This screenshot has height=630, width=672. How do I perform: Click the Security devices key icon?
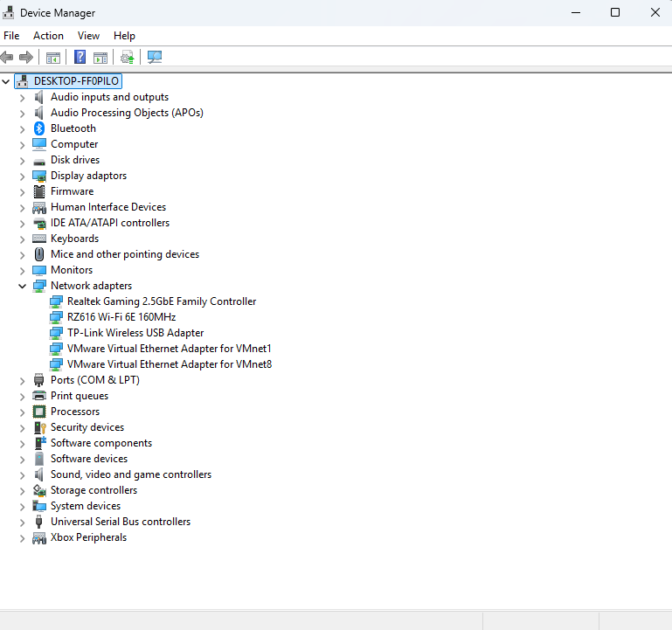pyautogui.click(x=40, y=427)
